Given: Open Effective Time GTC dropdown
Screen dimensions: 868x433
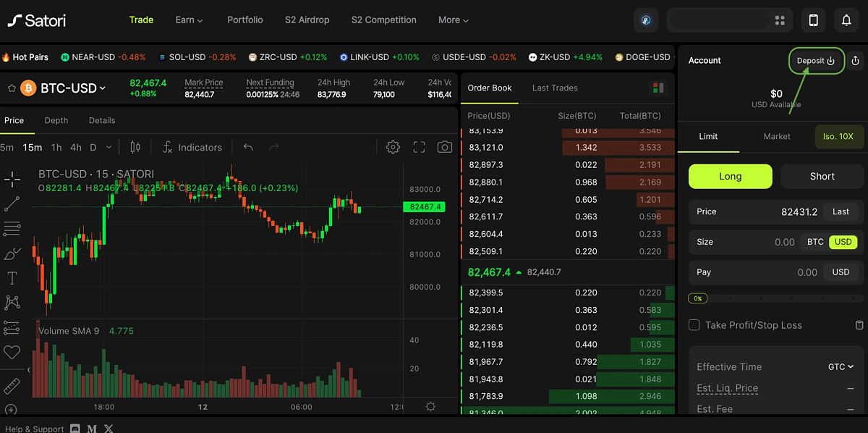Looking at the screenshot, I should tap(841, 367).
